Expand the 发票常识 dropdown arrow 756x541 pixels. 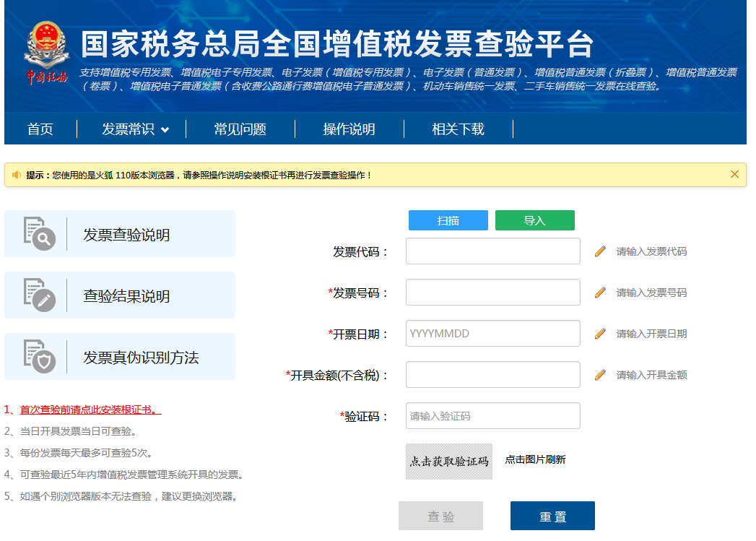(165, 130)
